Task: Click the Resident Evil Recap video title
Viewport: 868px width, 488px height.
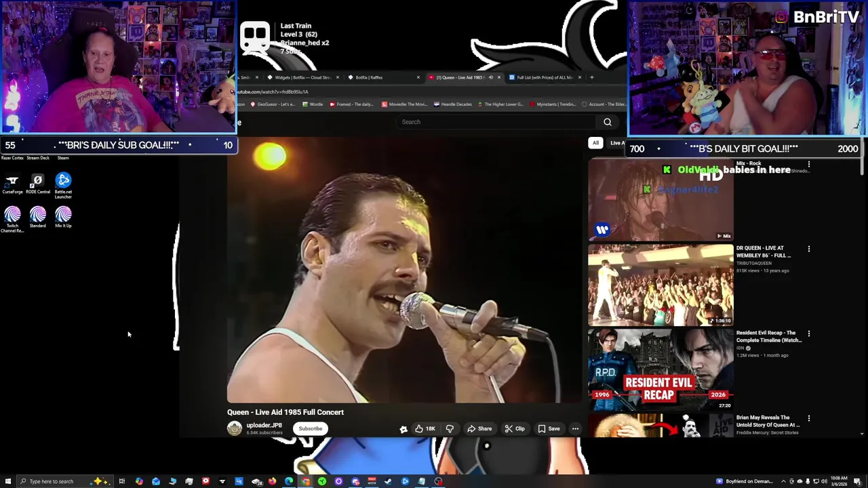Action: (x=769, y=336)
